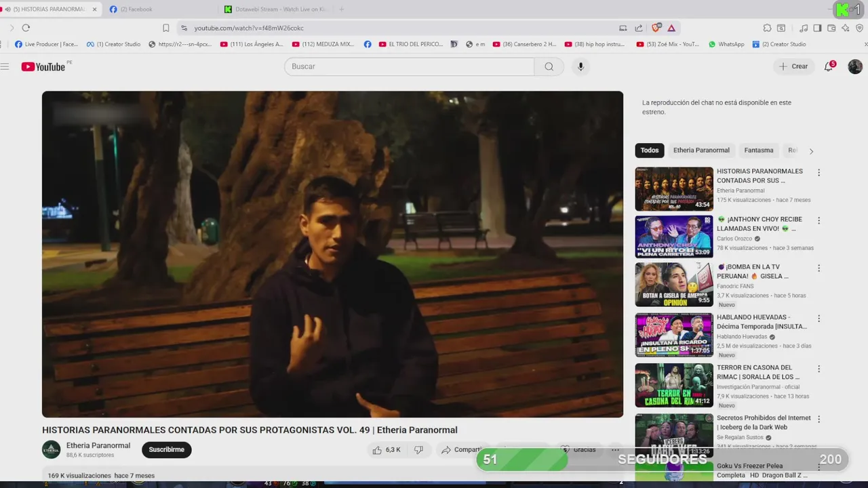Open the browser extensions puzzle icon
This screenshot has height=488, width=868.
[767, 28]
